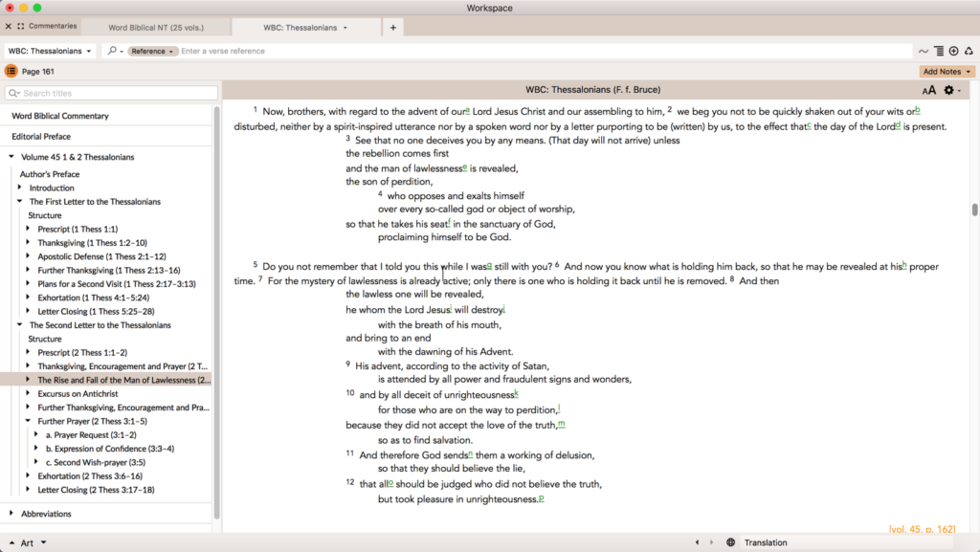Click the stacked paragraph view icon

click(x=939, y=51)
